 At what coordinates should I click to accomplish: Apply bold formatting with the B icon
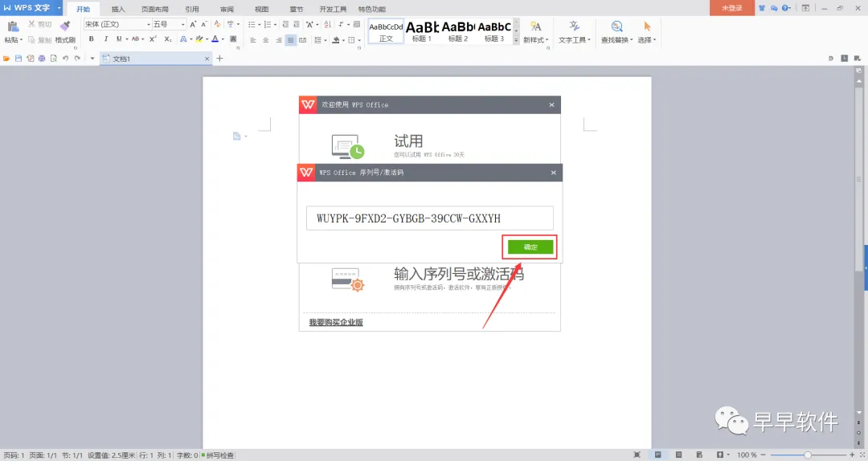pos(92,39)
